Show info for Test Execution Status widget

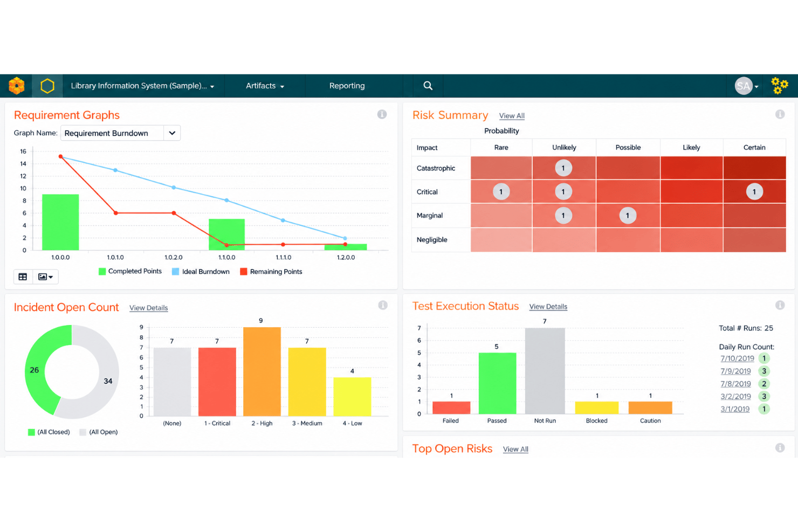point(780,305)
